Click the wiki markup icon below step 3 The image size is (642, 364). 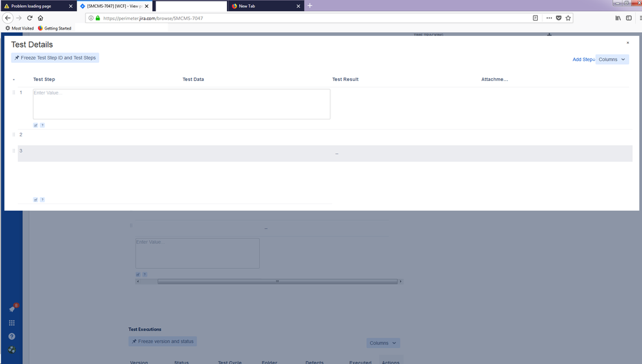coord(35,200)
